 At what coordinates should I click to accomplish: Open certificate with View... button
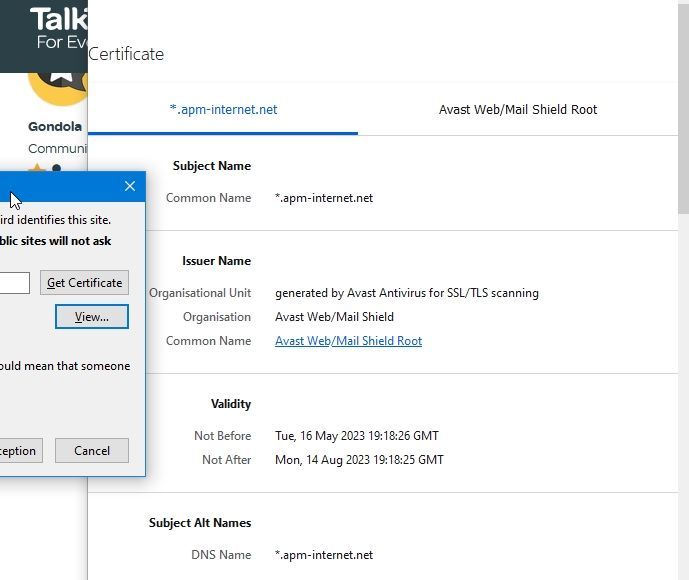[x=92, y=316]
